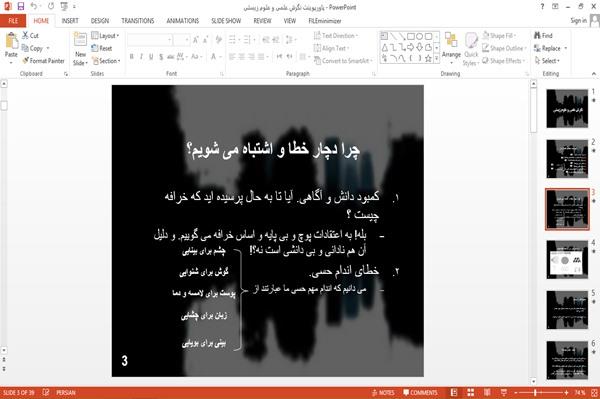Collapse the ribbon arrow
This screenshot has width=600, height=399.
point(594,73)
